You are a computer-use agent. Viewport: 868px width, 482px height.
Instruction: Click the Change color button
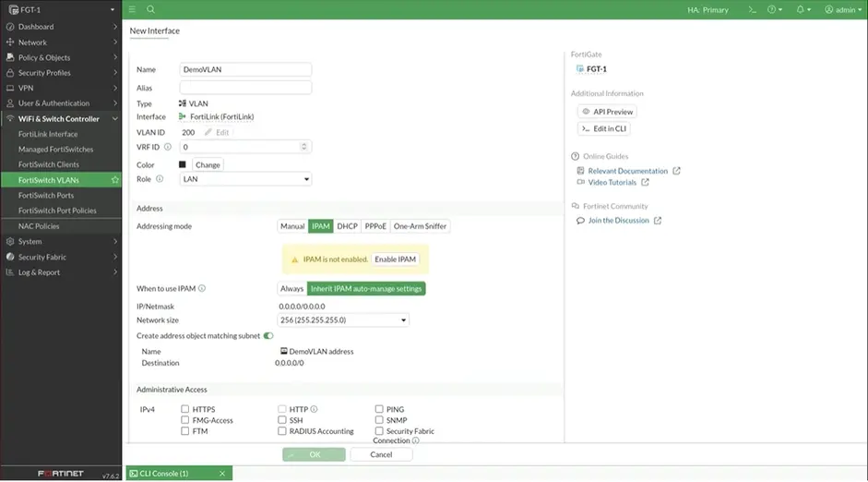208,164
